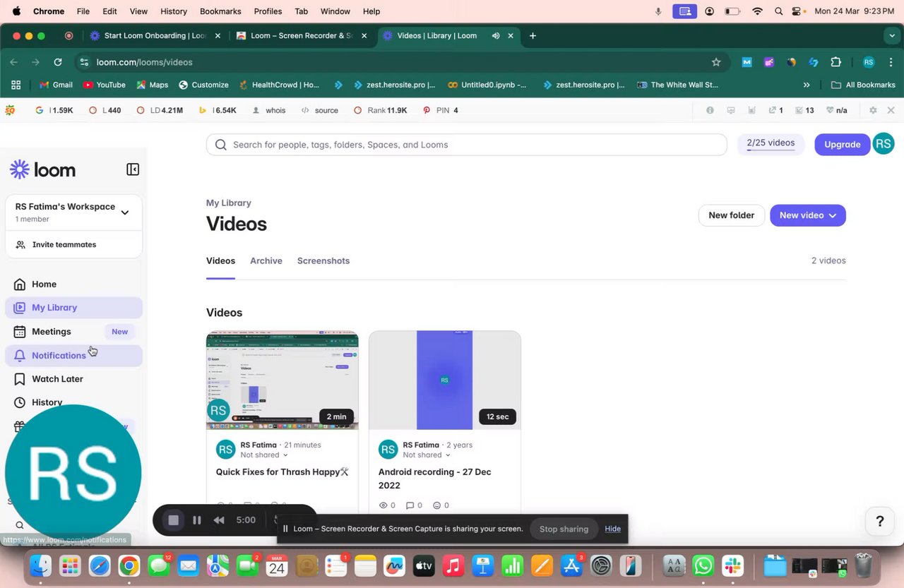Click rewind button on recording controls
Screen dimensions: 904x588
click(219, 520)
